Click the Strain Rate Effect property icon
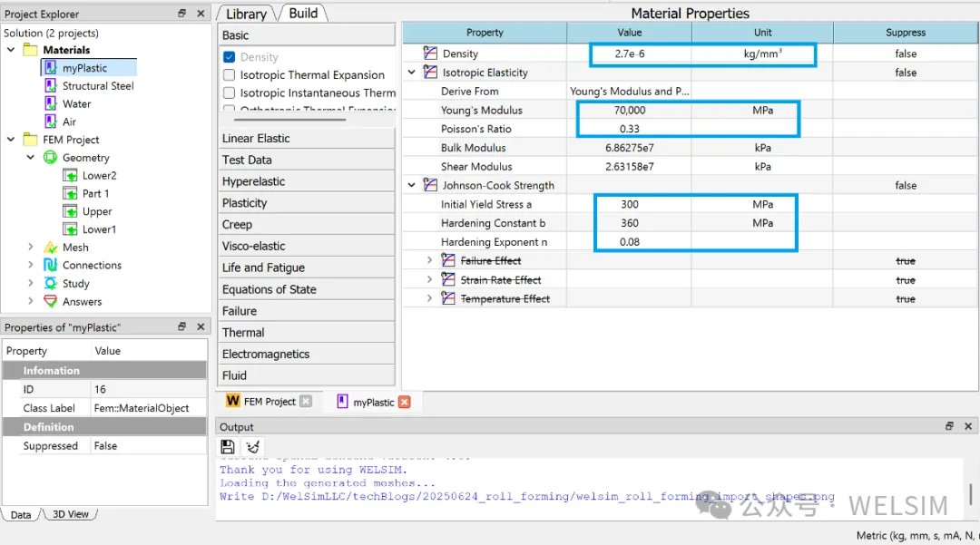Screen dimensions: 980x545 [448, 279]
